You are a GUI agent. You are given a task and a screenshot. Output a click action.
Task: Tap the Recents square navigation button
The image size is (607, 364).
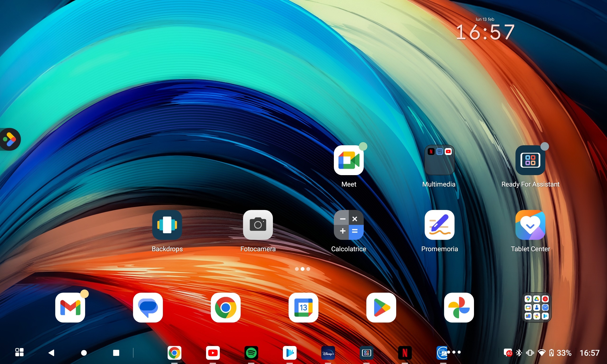tap(116, 353)
